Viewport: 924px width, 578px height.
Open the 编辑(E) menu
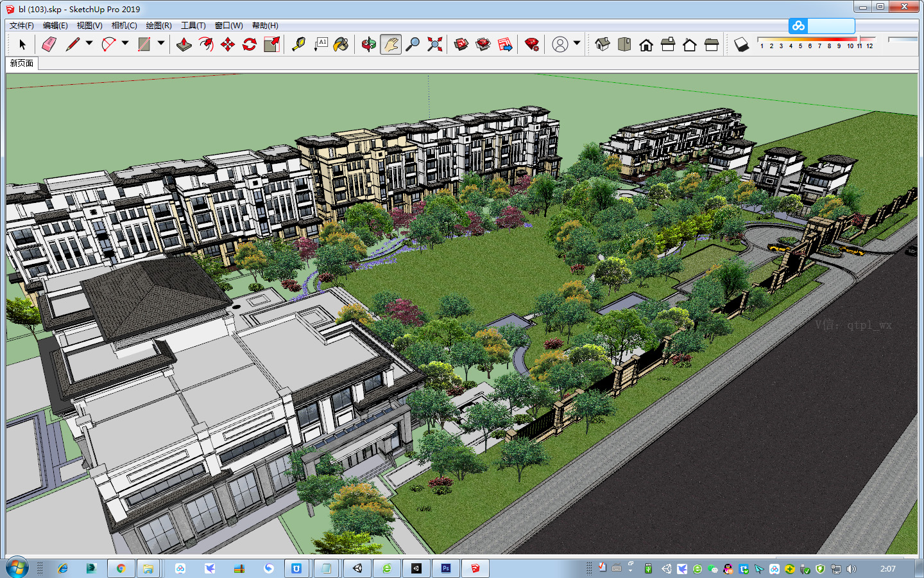pos(55,26)
